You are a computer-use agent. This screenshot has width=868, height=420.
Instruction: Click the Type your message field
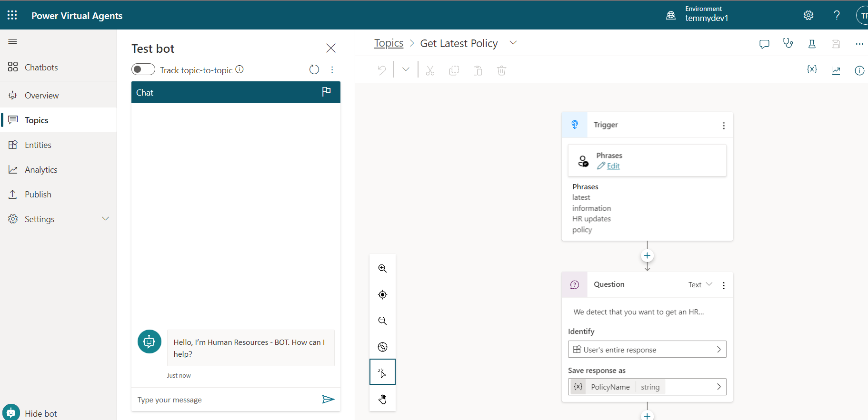[226, 400]
